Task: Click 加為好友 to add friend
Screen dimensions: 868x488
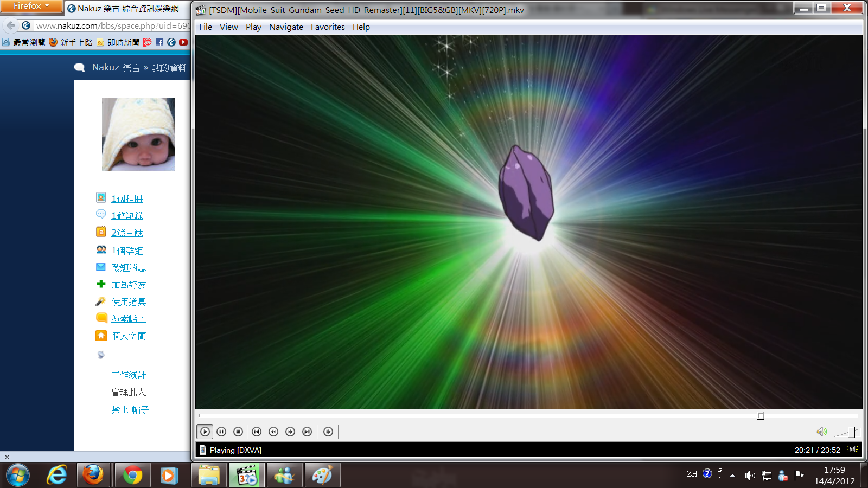Action: coord(129,285)
